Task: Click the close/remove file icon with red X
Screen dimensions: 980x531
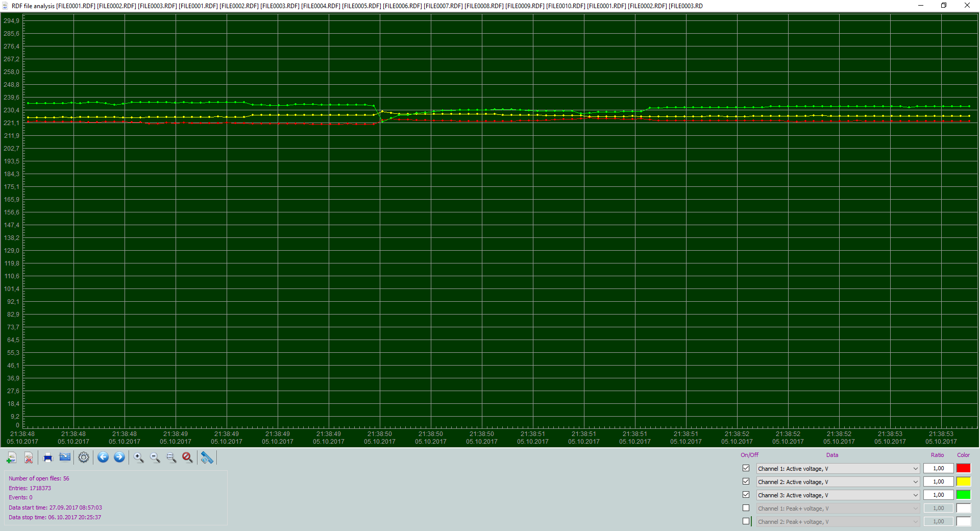Action: point(29,457)
